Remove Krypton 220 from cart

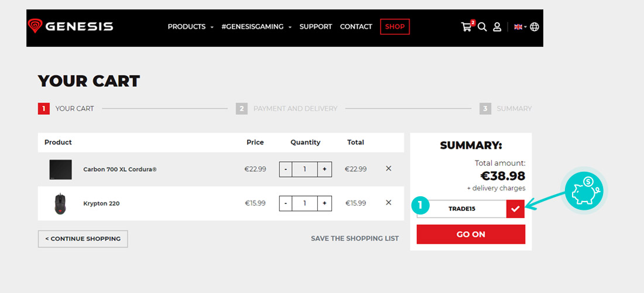389,203
